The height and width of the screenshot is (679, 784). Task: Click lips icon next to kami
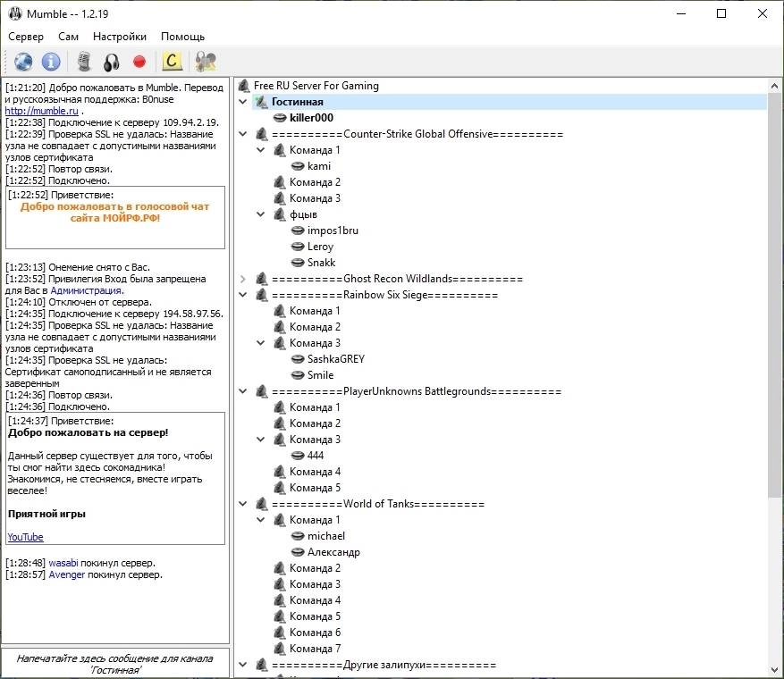(298, 166)
